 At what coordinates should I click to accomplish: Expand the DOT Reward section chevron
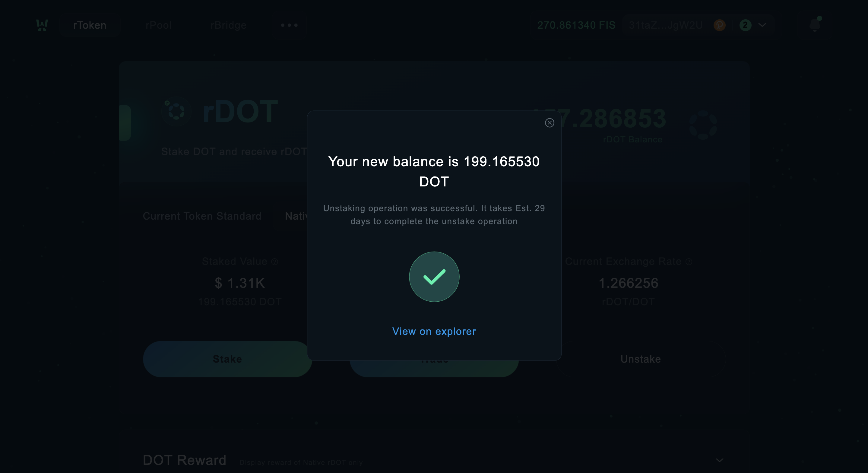719,460
